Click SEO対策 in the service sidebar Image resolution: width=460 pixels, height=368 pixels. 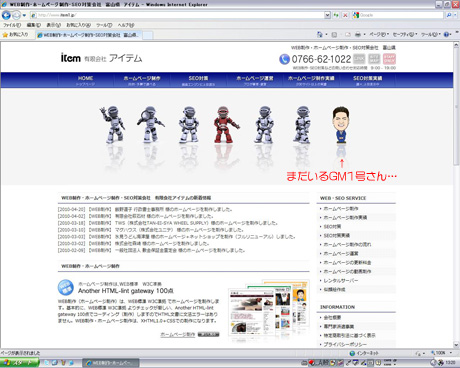[332, 226]
